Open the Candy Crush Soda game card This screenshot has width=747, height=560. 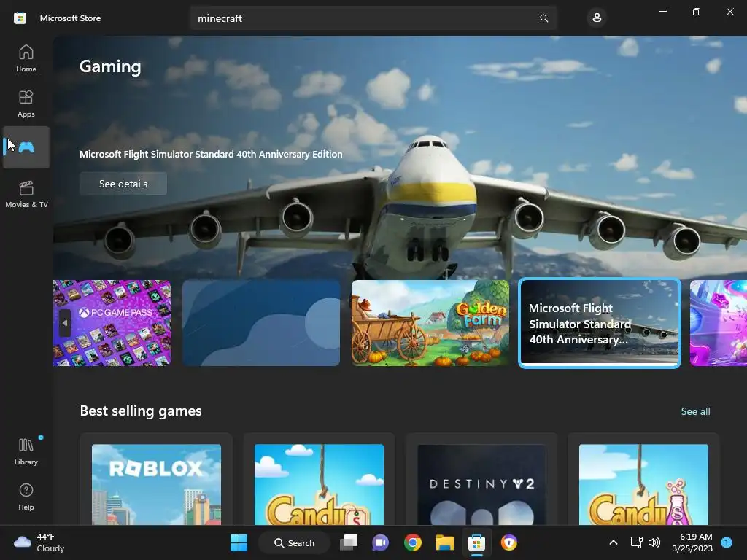click(643, 480)
